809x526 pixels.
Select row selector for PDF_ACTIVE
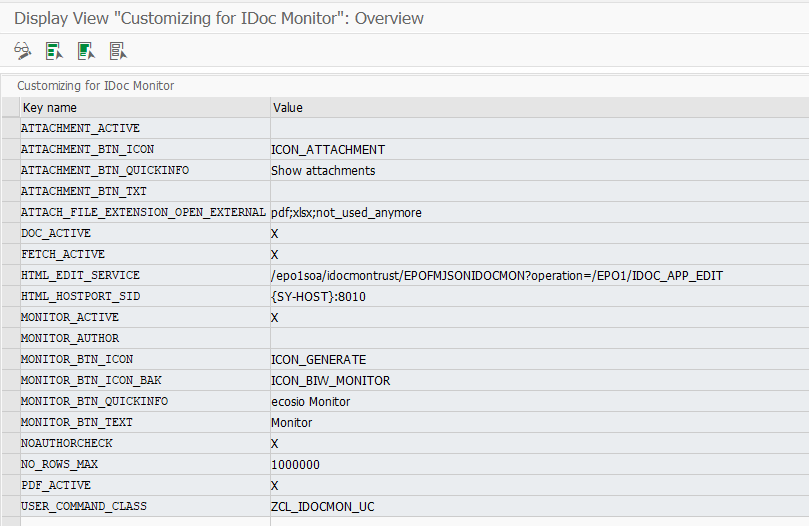[x=11, y=486]
